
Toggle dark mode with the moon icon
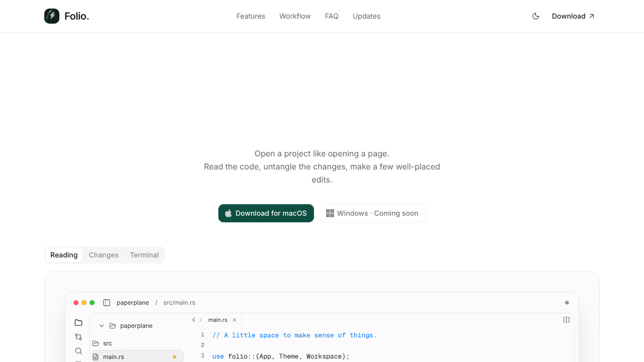(536, 16)
